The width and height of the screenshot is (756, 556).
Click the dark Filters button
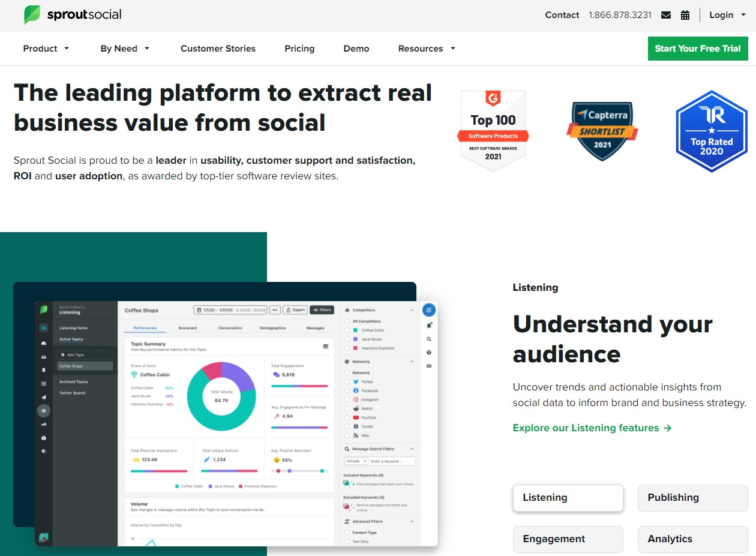pyautogui.click(x=322, y=310)
